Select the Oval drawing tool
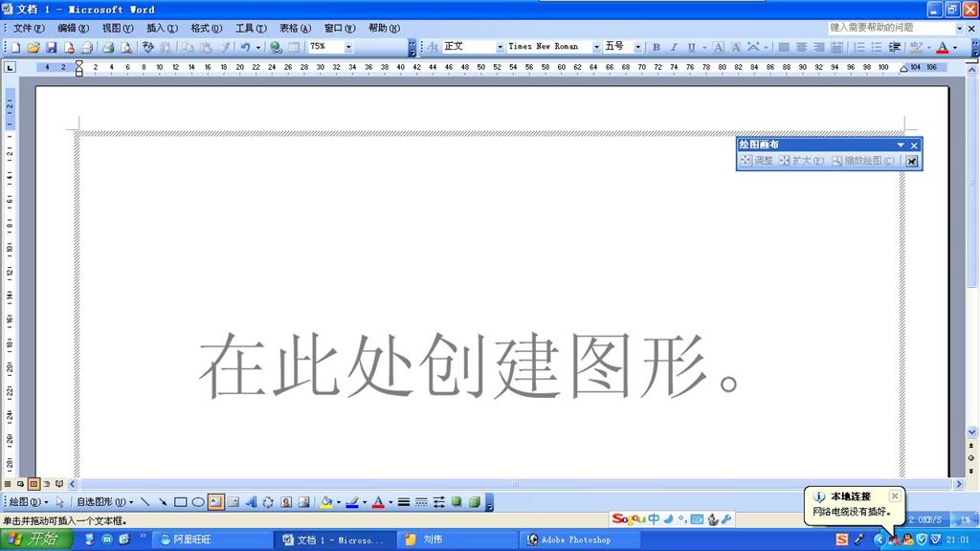This screenshot has width=980, height=551. click(198, 501)
